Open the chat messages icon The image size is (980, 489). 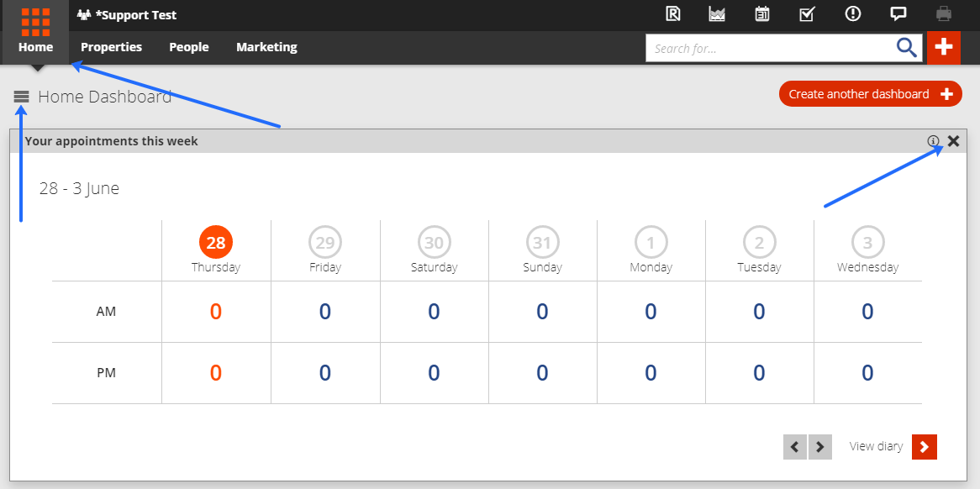tap(898, 13)
